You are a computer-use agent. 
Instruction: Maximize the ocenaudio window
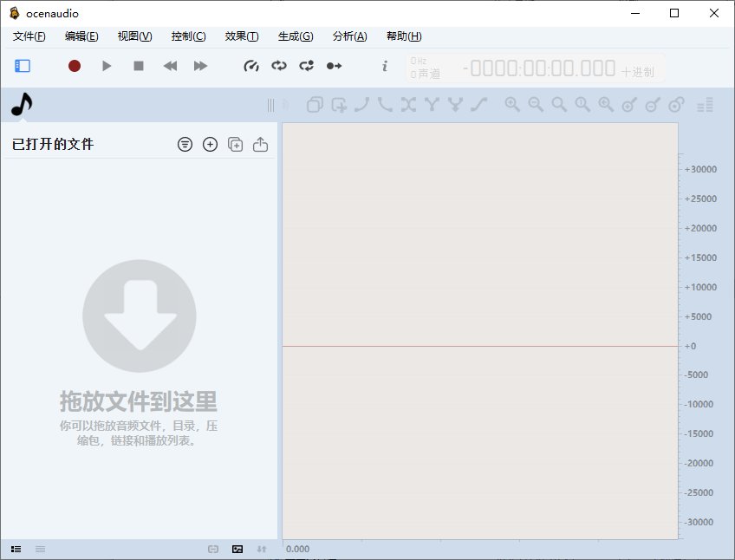point(674,13)
